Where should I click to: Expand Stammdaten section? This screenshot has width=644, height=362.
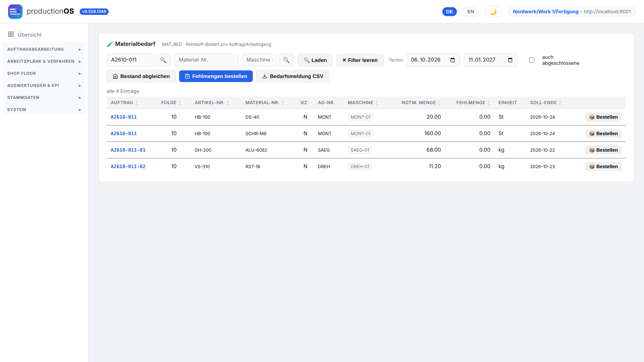44,97
